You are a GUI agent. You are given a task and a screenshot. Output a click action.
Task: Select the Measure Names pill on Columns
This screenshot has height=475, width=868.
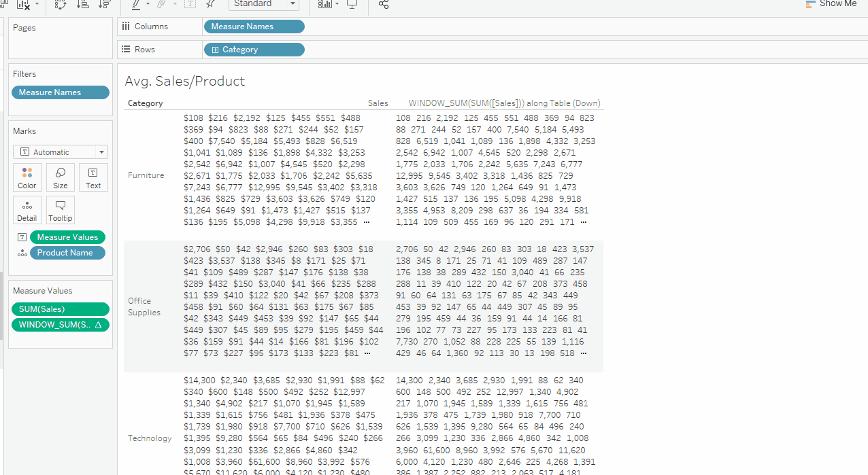point(254,27)
